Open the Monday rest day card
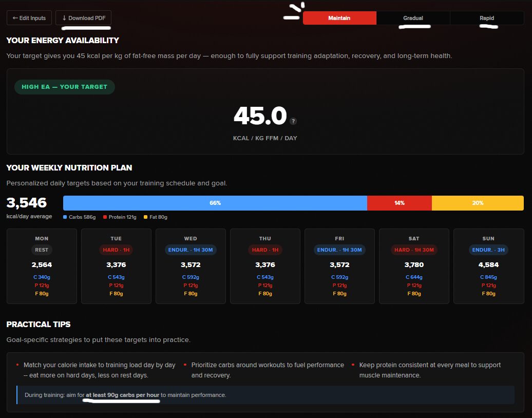This screenshot has height=418, width=532. pos(42,266)
